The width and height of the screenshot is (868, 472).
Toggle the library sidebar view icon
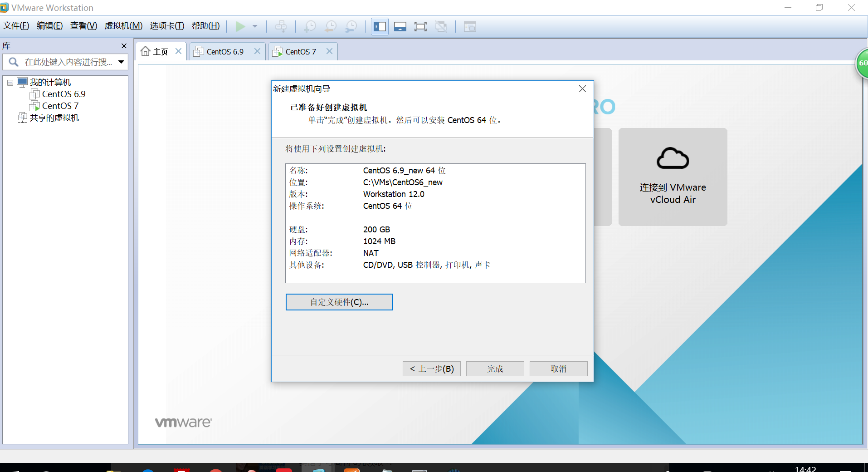(x=380, y=26)
